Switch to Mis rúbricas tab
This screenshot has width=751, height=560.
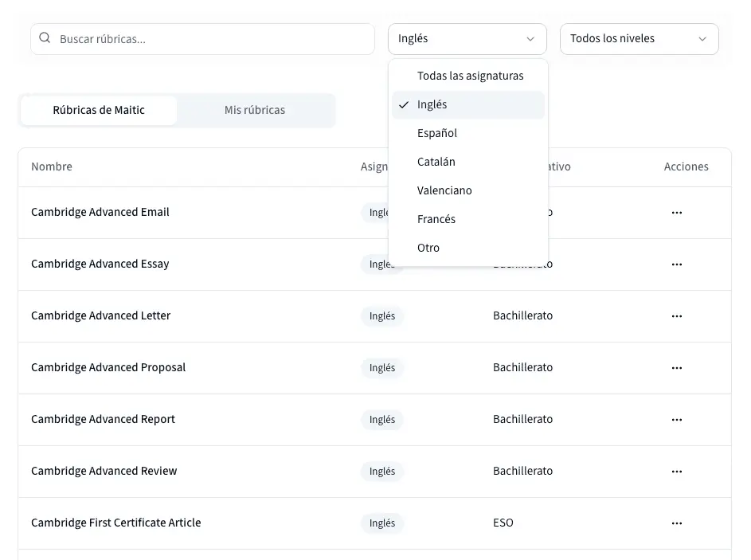coord(255,111)
